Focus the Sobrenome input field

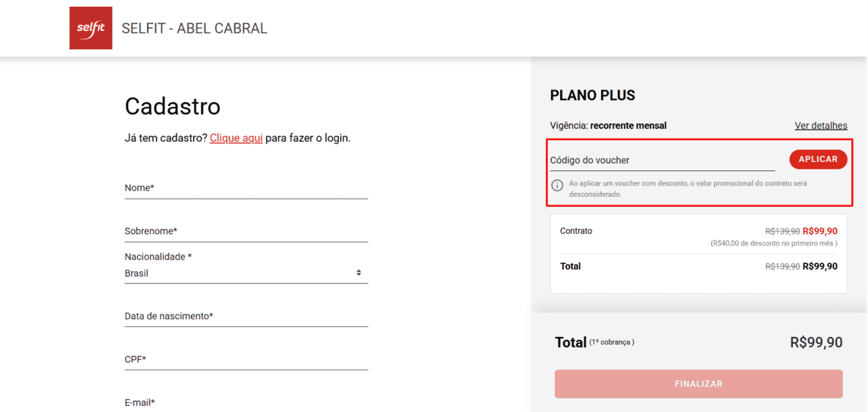coord(246,231)
